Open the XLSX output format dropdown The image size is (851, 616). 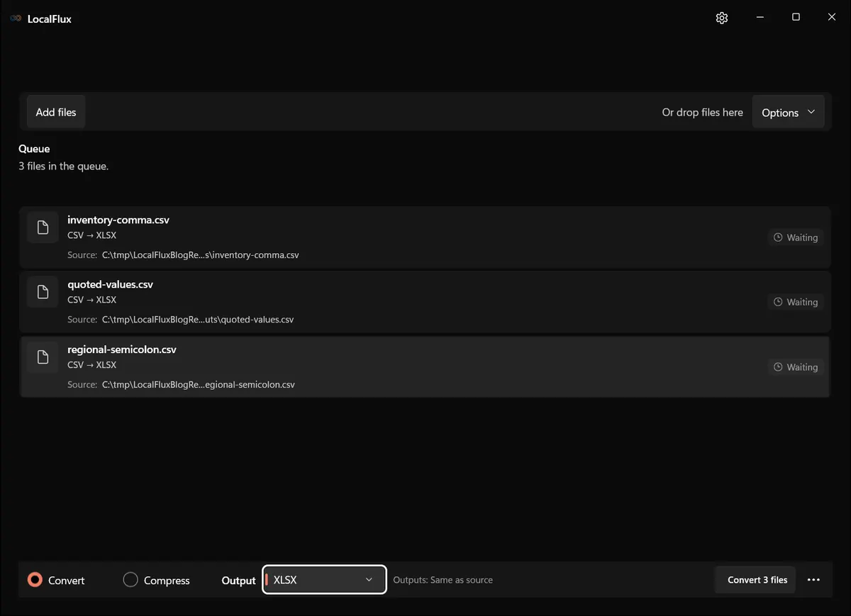point(324,580)
